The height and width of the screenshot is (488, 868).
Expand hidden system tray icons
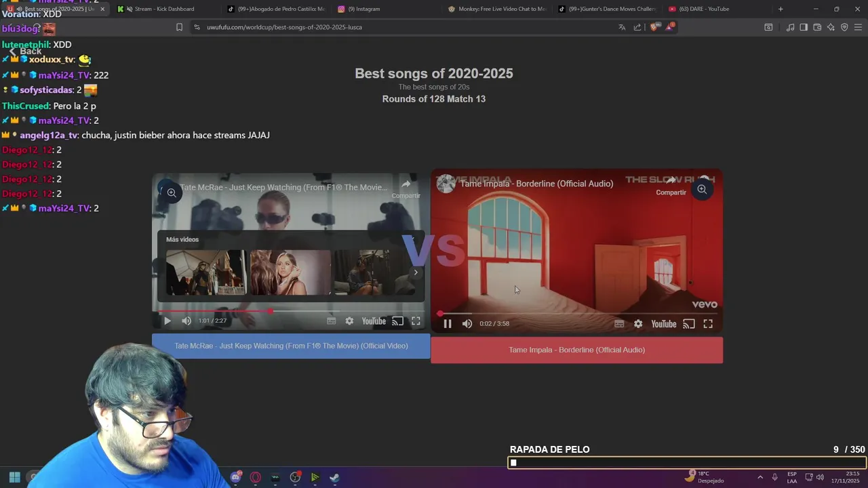coord(760,477)
